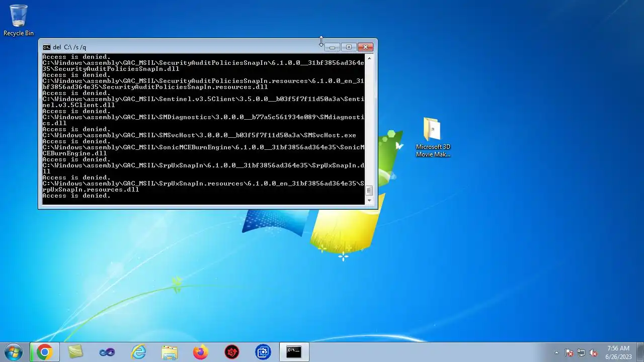Maximize the command prompt window
Screen dimensions: 644x362
point(349,47)
